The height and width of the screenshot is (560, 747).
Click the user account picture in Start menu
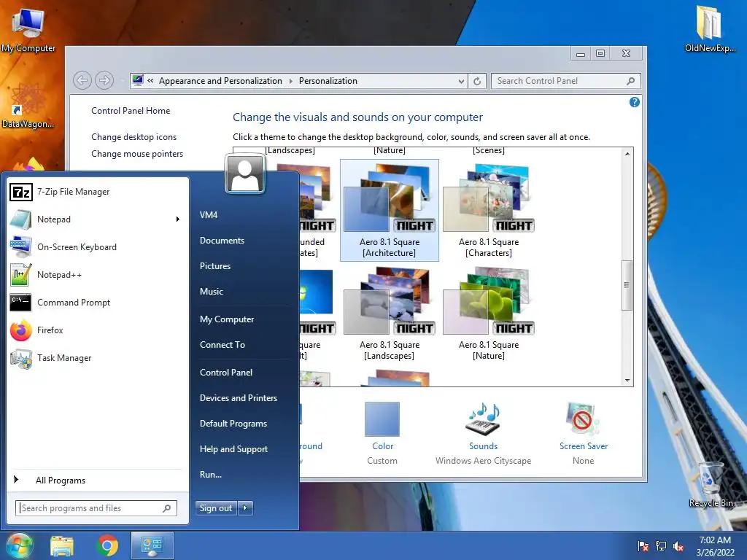pyautogui.click(x=245, y=174)
